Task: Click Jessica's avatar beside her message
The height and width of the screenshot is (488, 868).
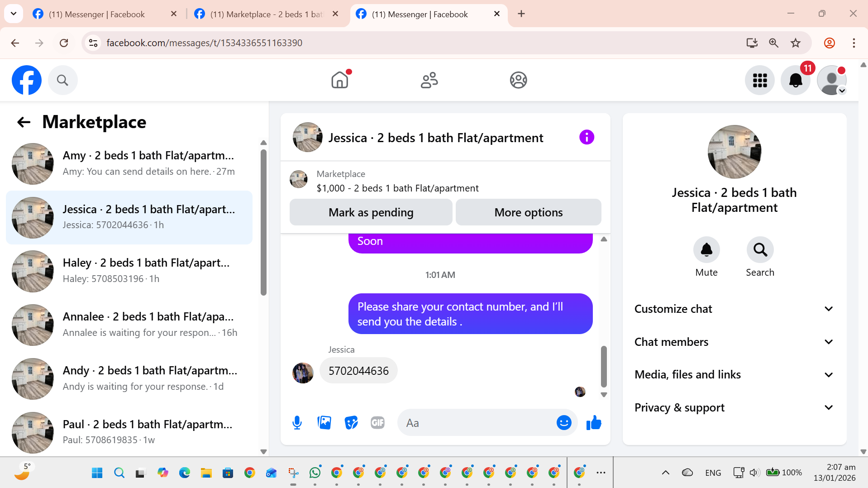Action: (303, 373)
